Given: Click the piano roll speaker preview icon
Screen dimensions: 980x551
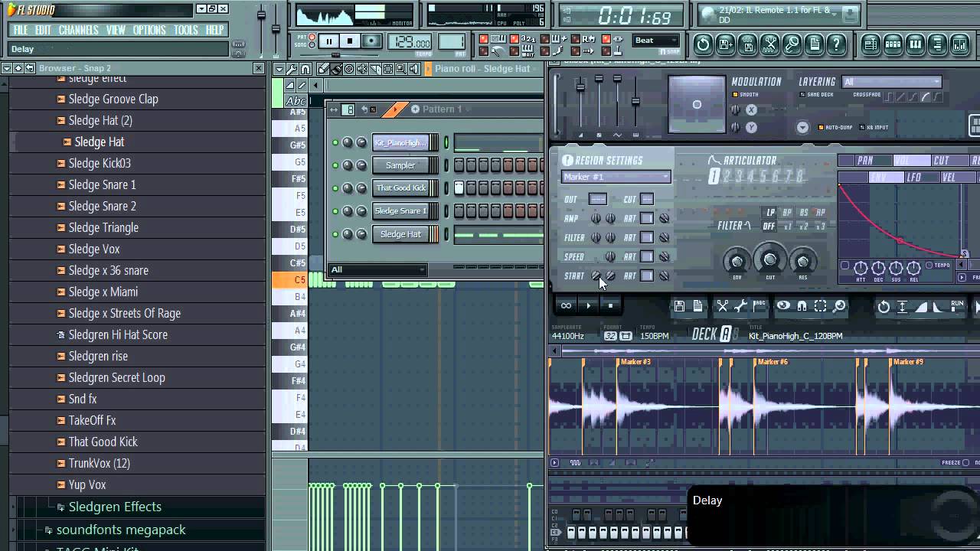Looking at the screenshot, I should [x=414, y=69].
